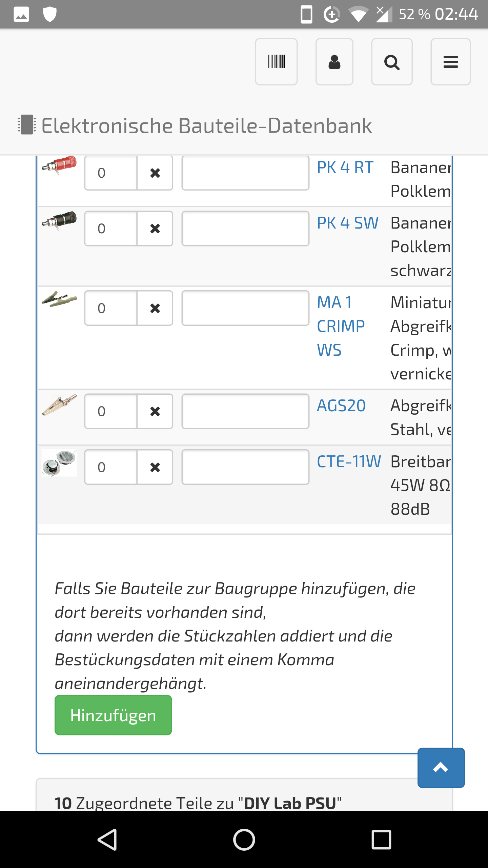Reset the MA 1 CRIMP WS quantity
This screenshot has height=868, width=488.
click(x=155, y=308)
